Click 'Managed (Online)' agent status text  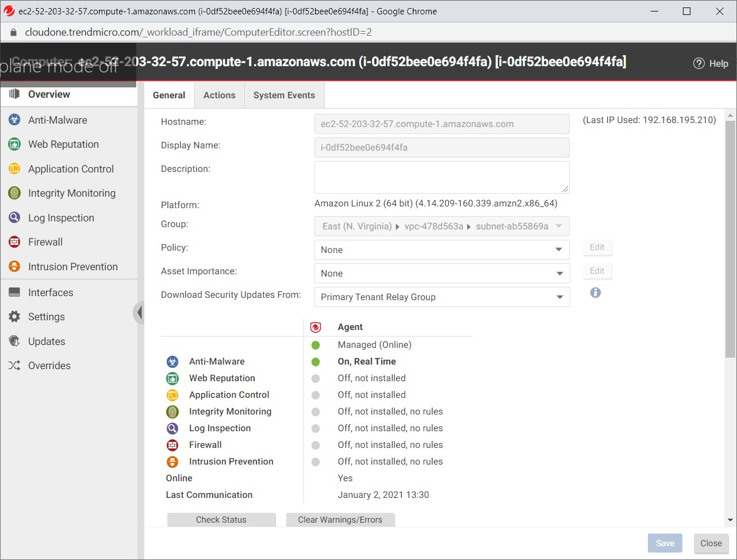[375, 345]
